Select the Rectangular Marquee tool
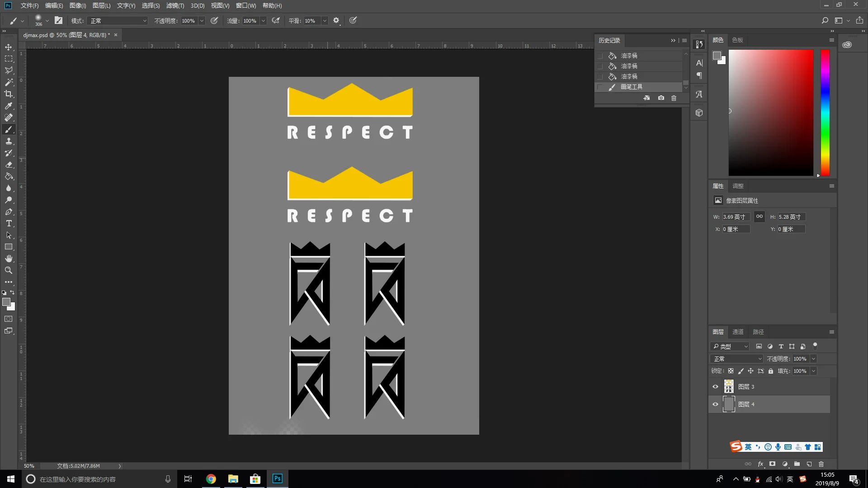Image resolution: width=868 pixels, height=488 pixels. pos(9,59)
